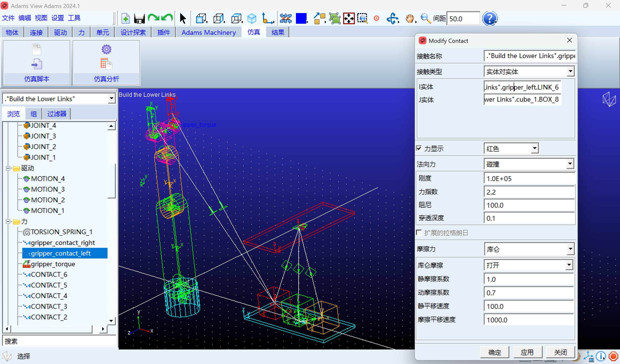
Task: Click the 刚度 stiffness input field
Action: pos(529,179)
